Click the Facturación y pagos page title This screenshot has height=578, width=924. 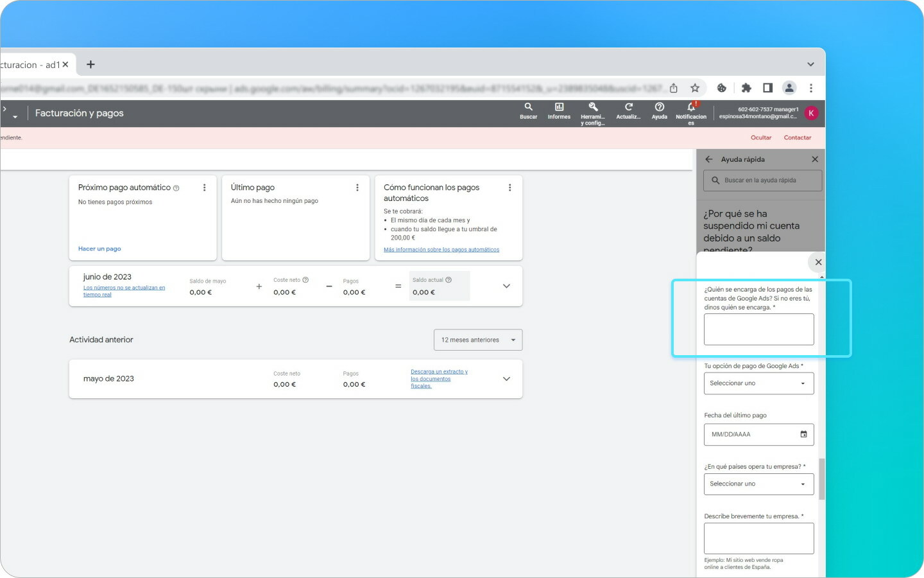pos(79,113)
